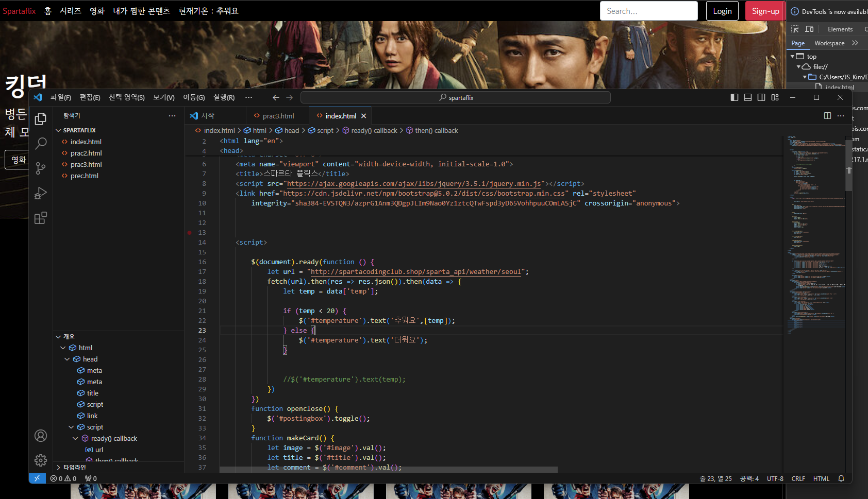The height and width of the screenshot is (499, 868).
Task: Go forward in VS Code navigation history
Action: pyautogui.click(x=290, y=97)
